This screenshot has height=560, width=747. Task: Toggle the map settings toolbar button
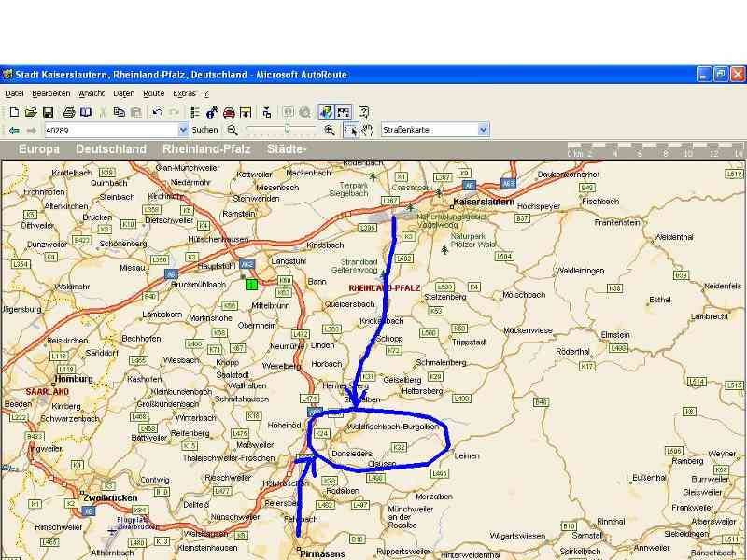click(x=344, y=112)
